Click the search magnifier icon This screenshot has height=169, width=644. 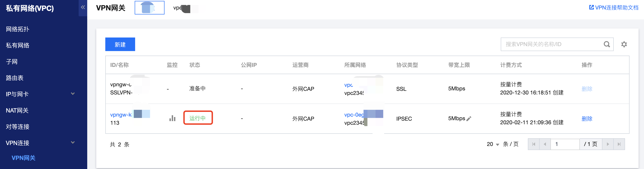(607, 44)
